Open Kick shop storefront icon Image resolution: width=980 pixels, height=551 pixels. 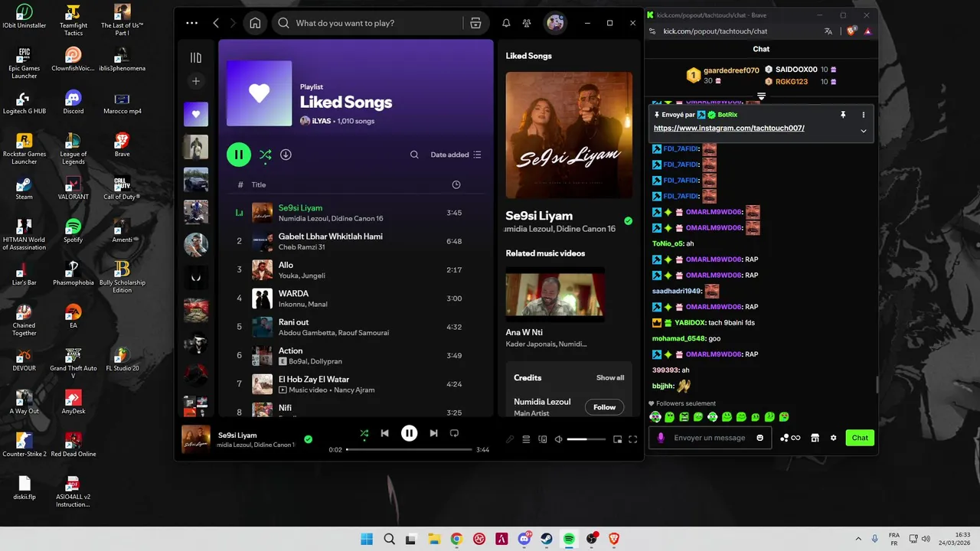tap(815, 438)
